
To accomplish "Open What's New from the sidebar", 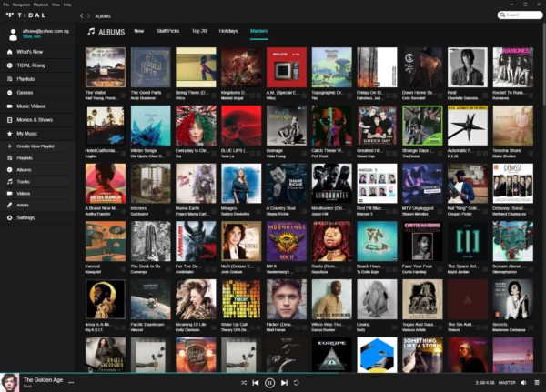I will (x=30, y=52).
